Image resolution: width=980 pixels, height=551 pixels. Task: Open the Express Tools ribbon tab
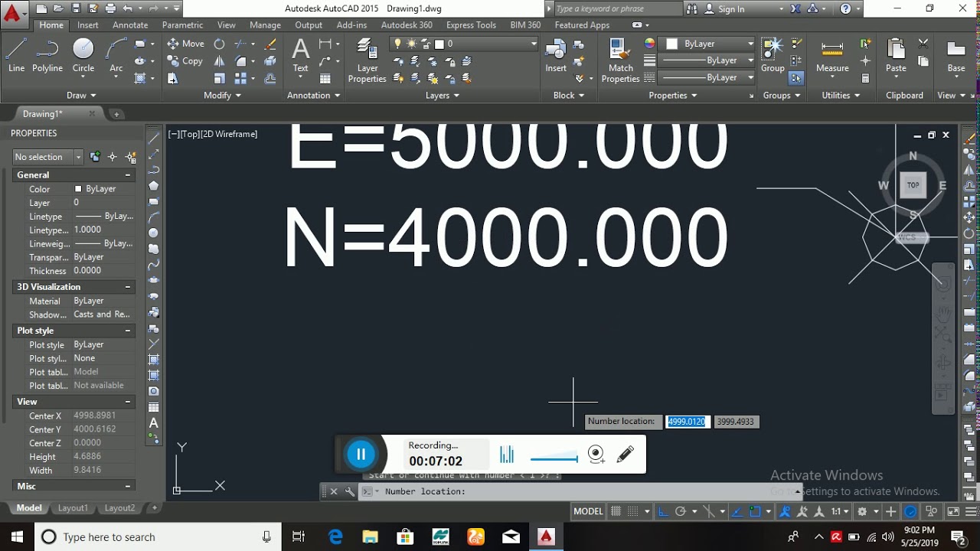click(x=471, y=25)
